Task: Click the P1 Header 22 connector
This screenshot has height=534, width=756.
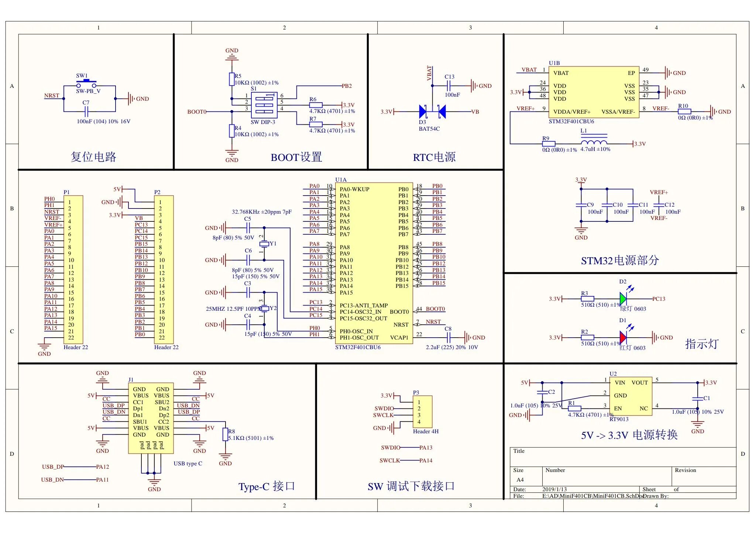Action: [73, 269]
